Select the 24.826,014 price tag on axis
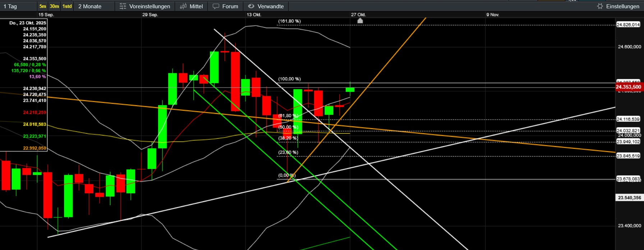The height and width of the screenshot is (250, 644). [628, 25]
